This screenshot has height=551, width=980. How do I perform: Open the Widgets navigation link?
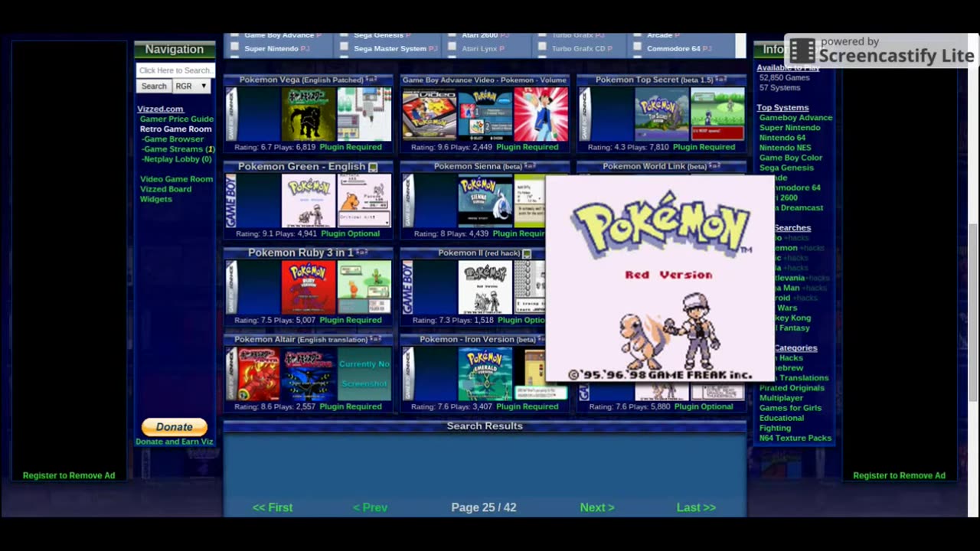[156, 198]
